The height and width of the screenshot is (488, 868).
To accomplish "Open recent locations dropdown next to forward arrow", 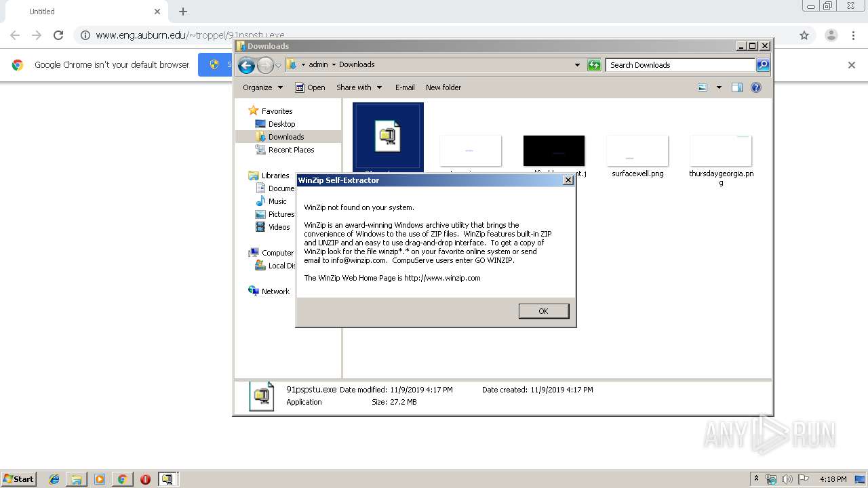I will point(278,65).
